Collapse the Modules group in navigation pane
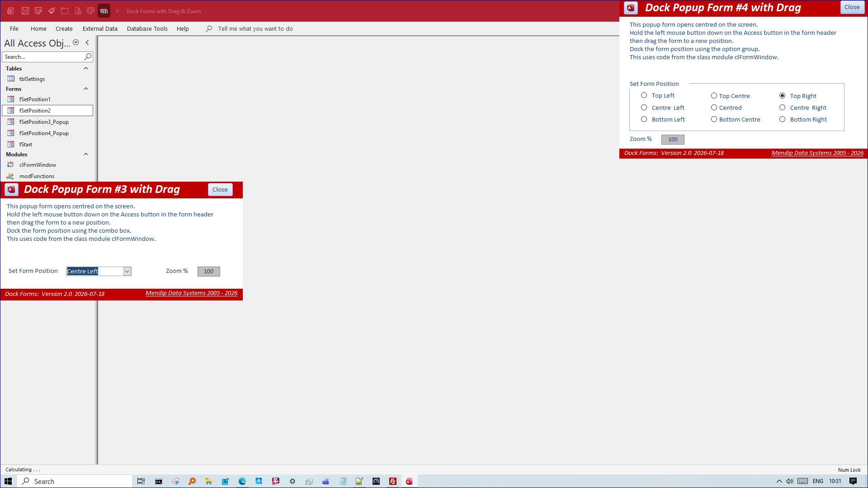868x488 pixels. coord(86,154)
